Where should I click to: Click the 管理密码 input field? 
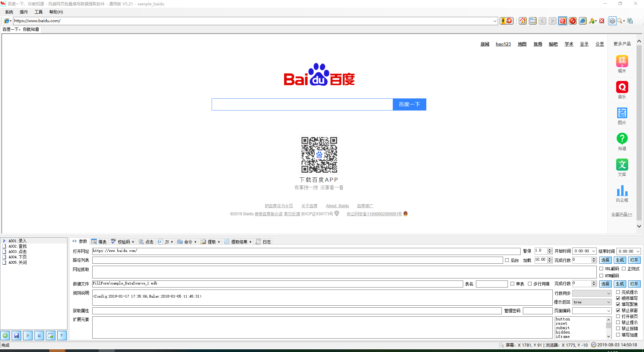pyautogui.click(x=537, y=311)
